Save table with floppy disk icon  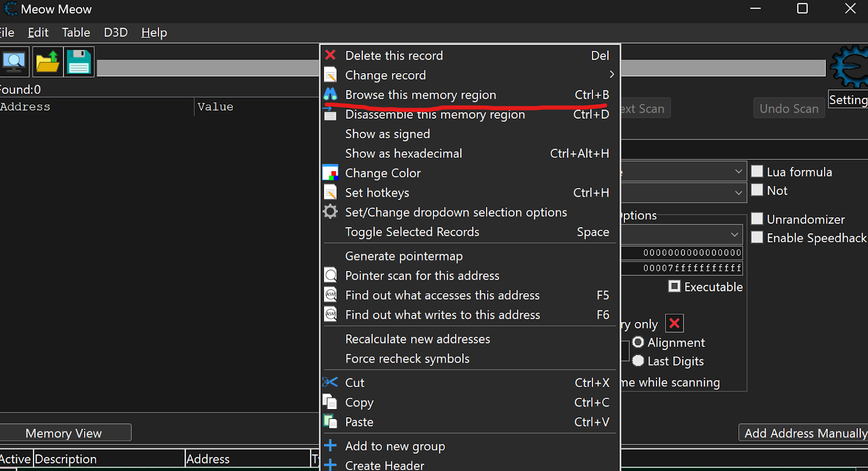(79, 62)
